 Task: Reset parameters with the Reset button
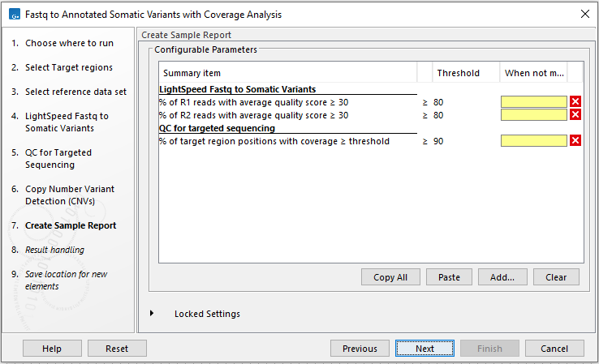117,349
